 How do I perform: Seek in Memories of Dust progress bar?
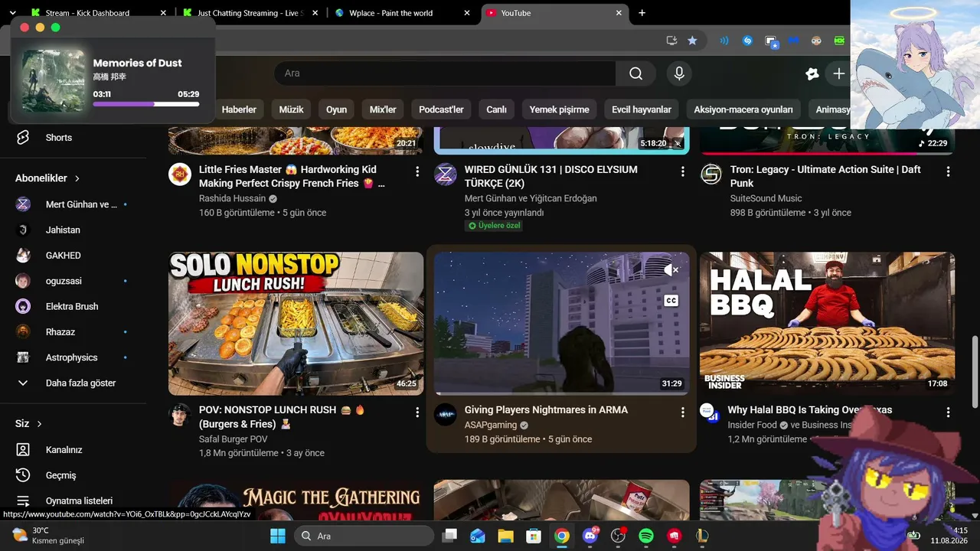146,104
